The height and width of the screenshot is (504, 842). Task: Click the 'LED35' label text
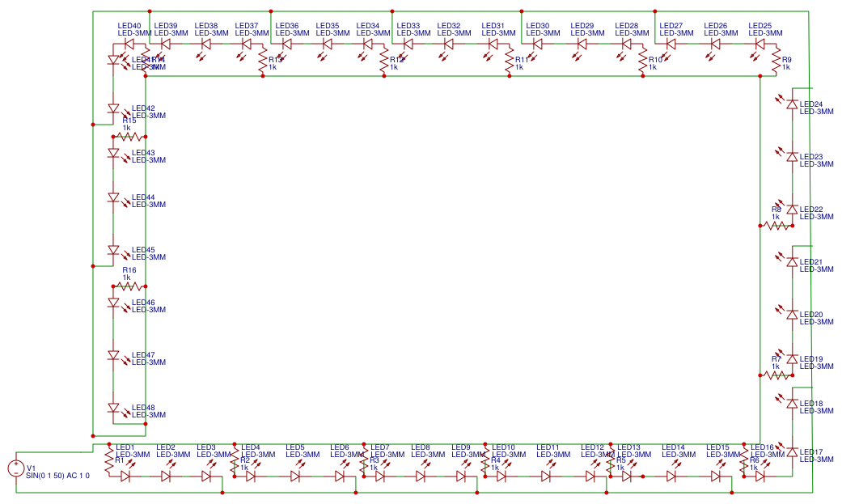tap(327, 26)
